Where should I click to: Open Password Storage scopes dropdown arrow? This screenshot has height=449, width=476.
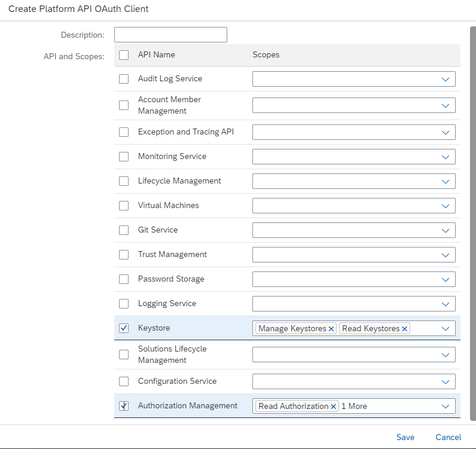click(446, 280)
